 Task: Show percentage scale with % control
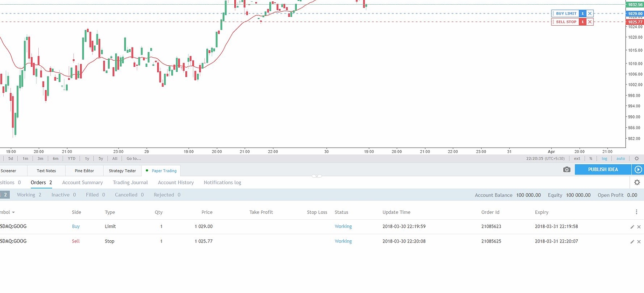coord(589,158)
